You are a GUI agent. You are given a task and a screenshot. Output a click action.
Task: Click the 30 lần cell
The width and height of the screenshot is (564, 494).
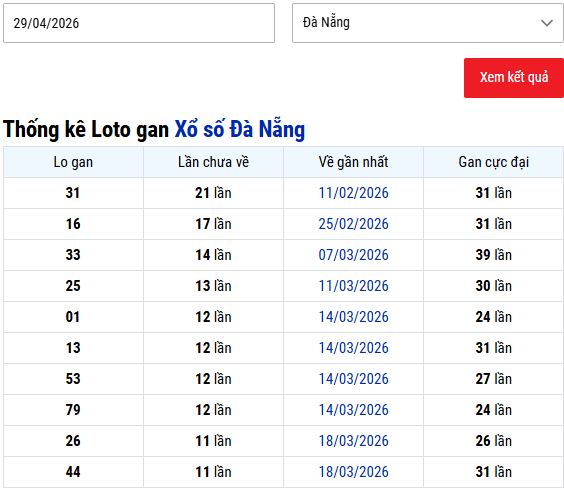[494, 286]
